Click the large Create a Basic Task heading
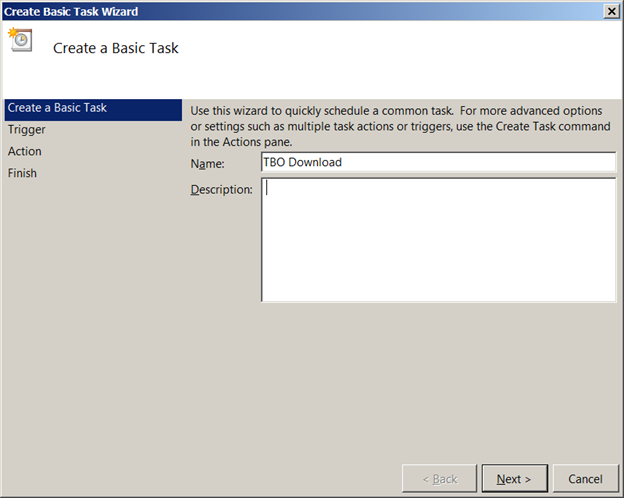Image resolution: width=624 pixels, height=498 pixels. 116,48
